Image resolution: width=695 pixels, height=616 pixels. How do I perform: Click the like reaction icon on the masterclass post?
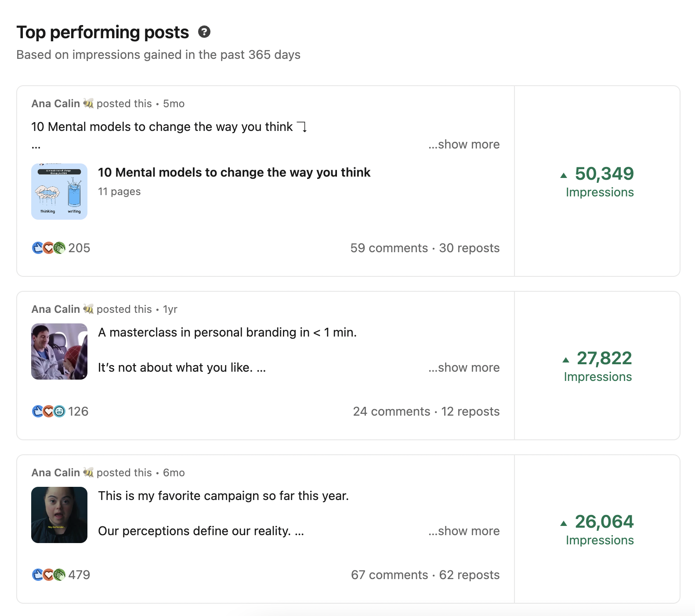37,411
